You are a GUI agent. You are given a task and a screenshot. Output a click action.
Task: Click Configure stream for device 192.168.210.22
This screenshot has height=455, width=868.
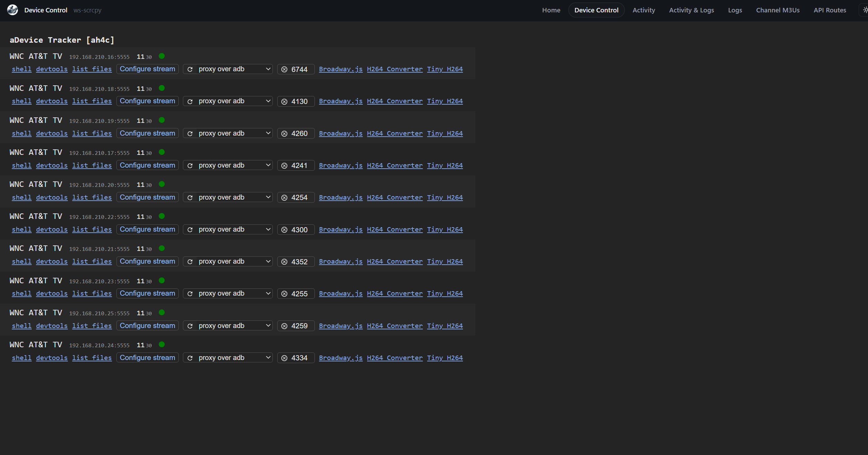pyautogui.click(x=147, y=229)
